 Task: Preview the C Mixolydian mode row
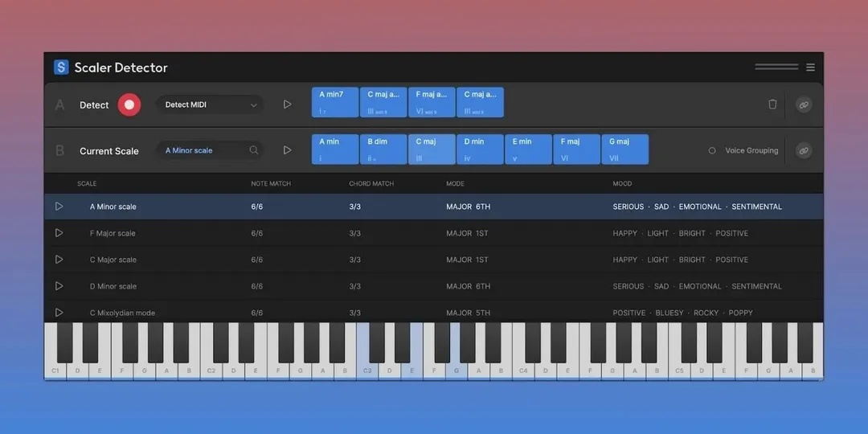coord(59,313)
